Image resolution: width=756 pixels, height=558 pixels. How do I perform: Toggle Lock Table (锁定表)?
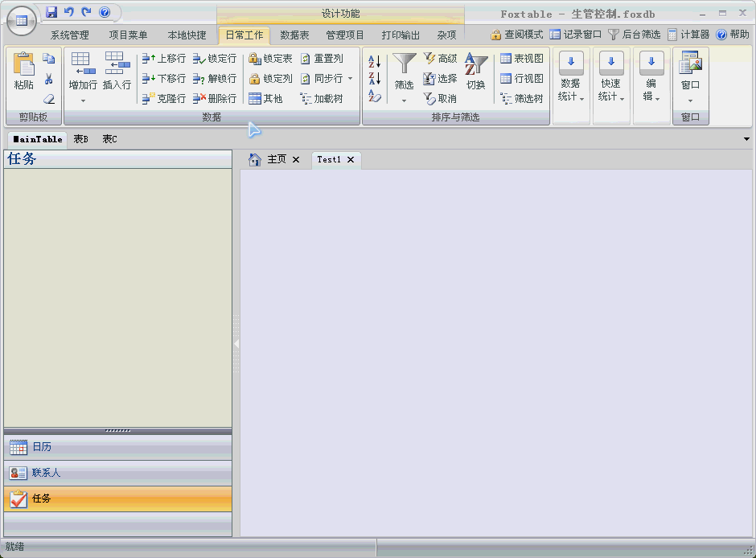(x=254, y=59)
